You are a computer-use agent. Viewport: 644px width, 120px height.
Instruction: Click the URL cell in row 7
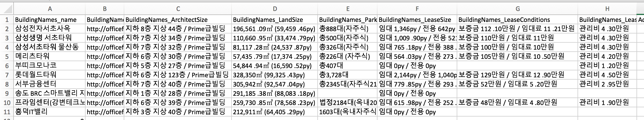tap(105, 75)
